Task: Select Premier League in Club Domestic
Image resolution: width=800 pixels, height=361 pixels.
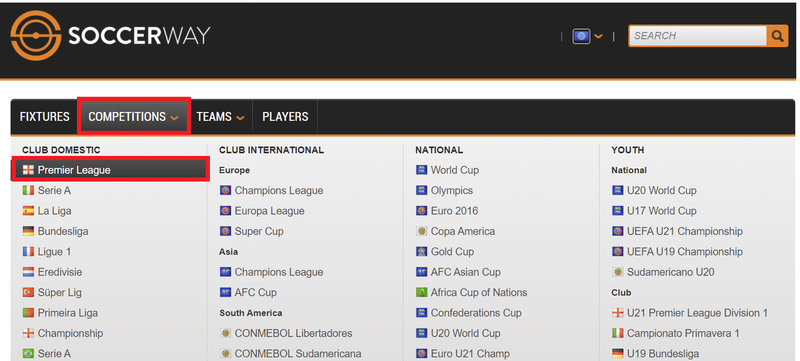Action: (110, 170)
